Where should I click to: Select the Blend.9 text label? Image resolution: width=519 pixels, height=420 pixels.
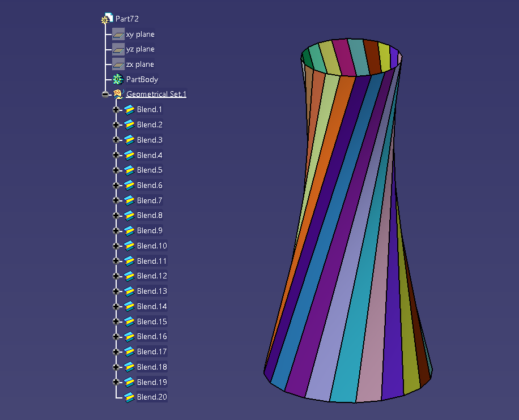150,230
